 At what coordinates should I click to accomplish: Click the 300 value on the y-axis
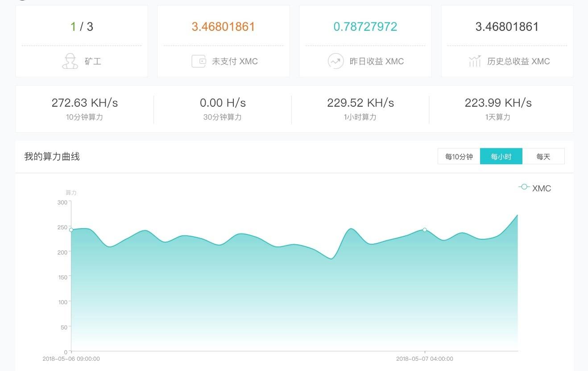pyautogui.click(x=62, y=202)
